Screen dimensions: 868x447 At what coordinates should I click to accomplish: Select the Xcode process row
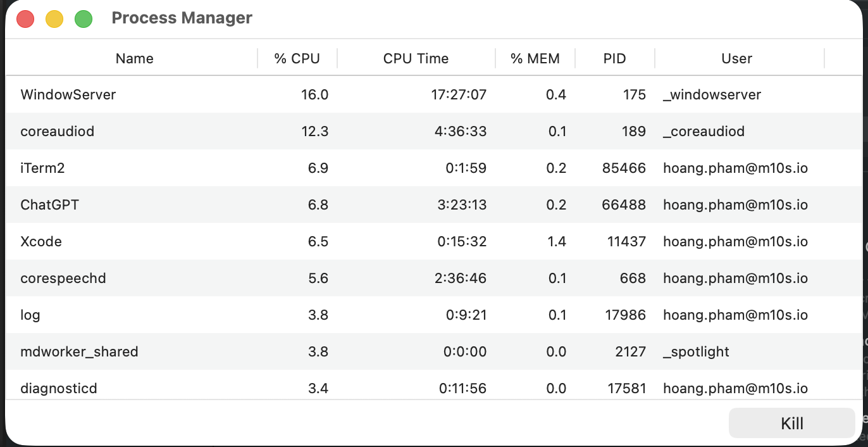click(253, 241)
